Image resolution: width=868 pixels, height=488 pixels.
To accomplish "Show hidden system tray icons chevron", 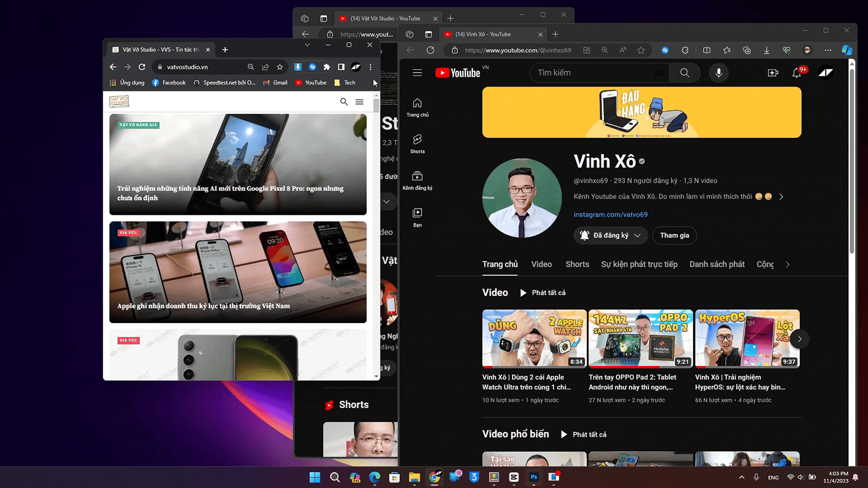I will tap(742, 477).
